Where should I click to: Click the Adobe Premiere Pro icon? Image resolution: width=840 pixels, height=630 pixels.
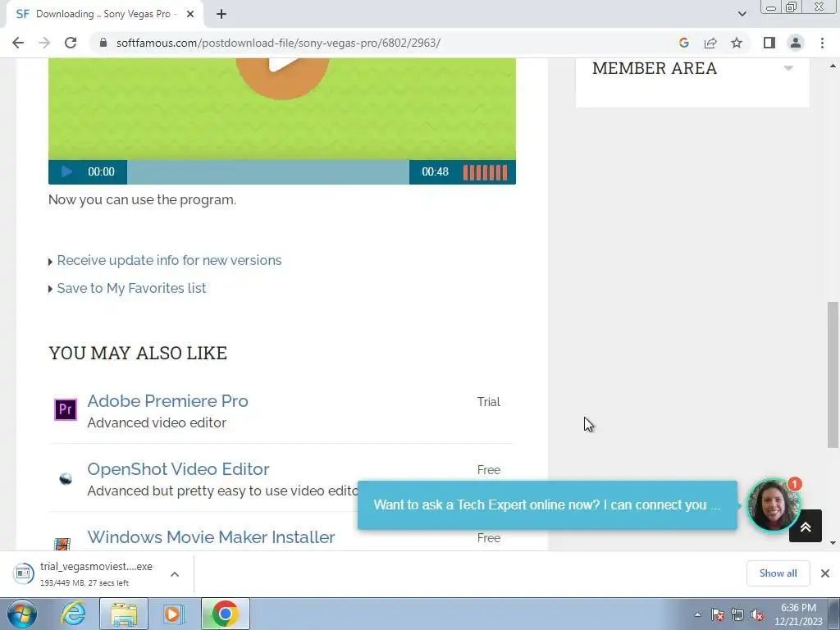pyautogui.click(x=66, y=410)
